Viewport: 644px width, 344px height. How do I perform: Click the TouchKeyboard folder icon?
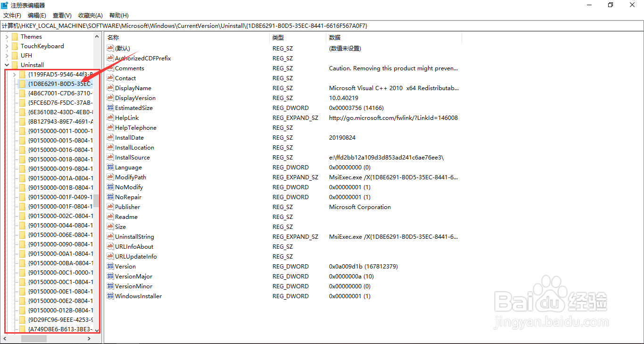click(x=15, y=46)
